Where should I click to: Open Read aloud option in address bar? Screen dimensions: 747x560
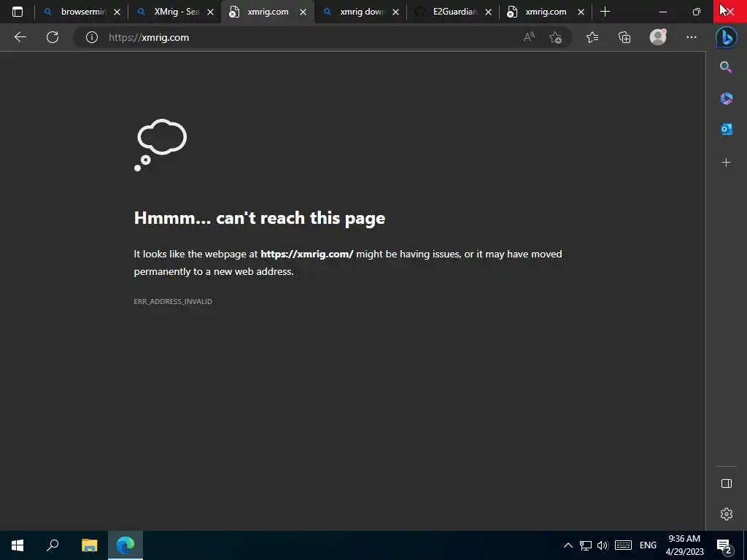click(x=529, y=37)
